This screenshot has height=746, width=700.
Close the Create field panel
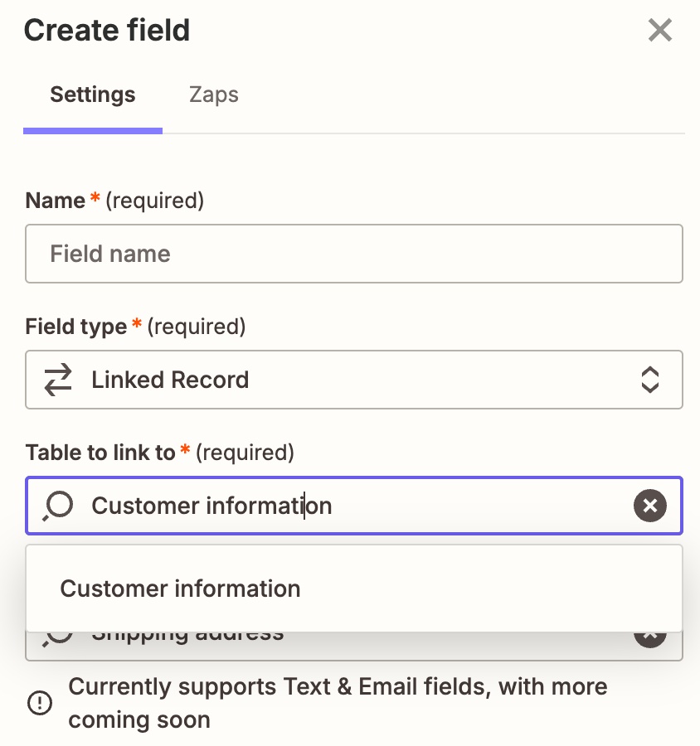click(660, 30)
